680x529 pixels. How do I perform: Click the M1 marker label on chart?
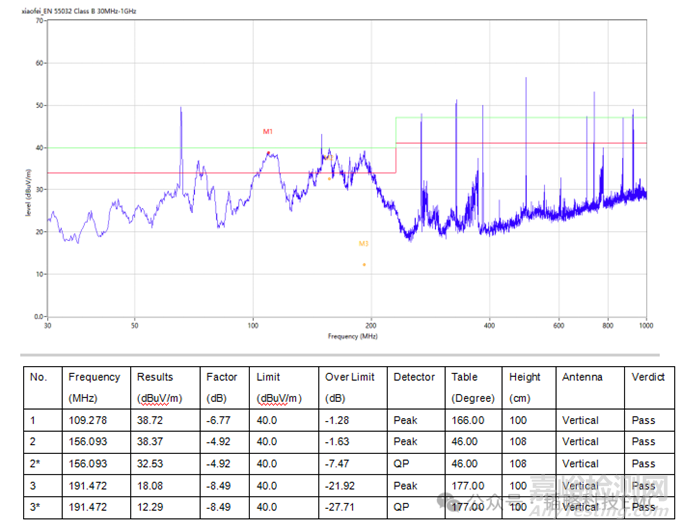pyautogui.click(x=268, y=132)
